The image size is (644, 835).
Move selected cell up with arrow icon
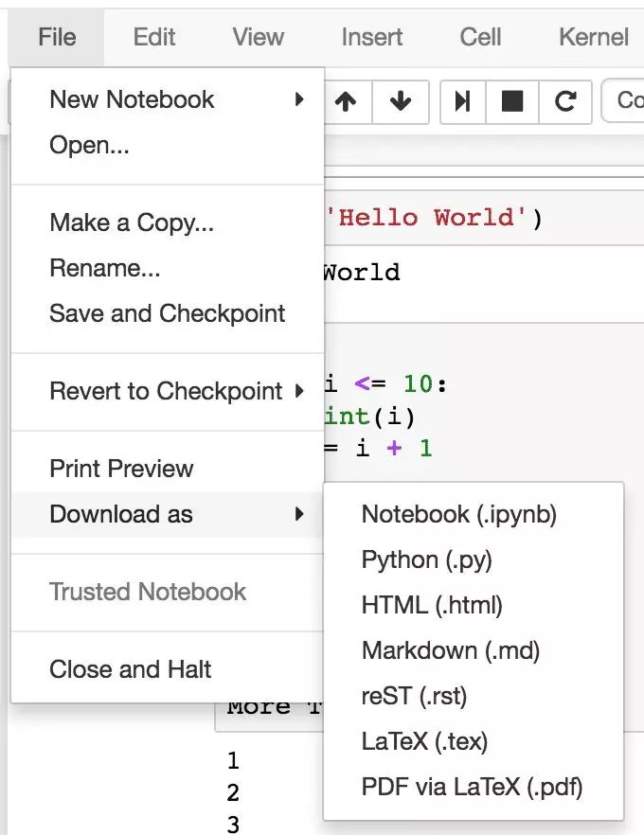(347, 101)
